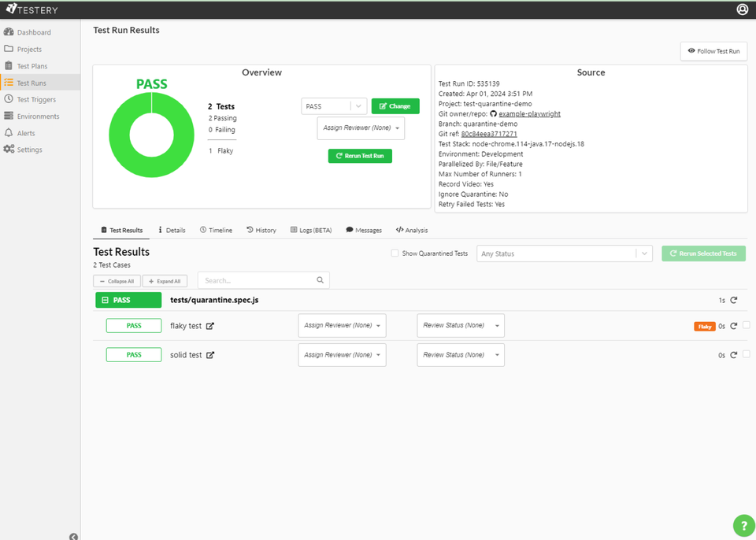
Task: Collapse the tests/quarantine.spec.js group
Action: point(106,300)
